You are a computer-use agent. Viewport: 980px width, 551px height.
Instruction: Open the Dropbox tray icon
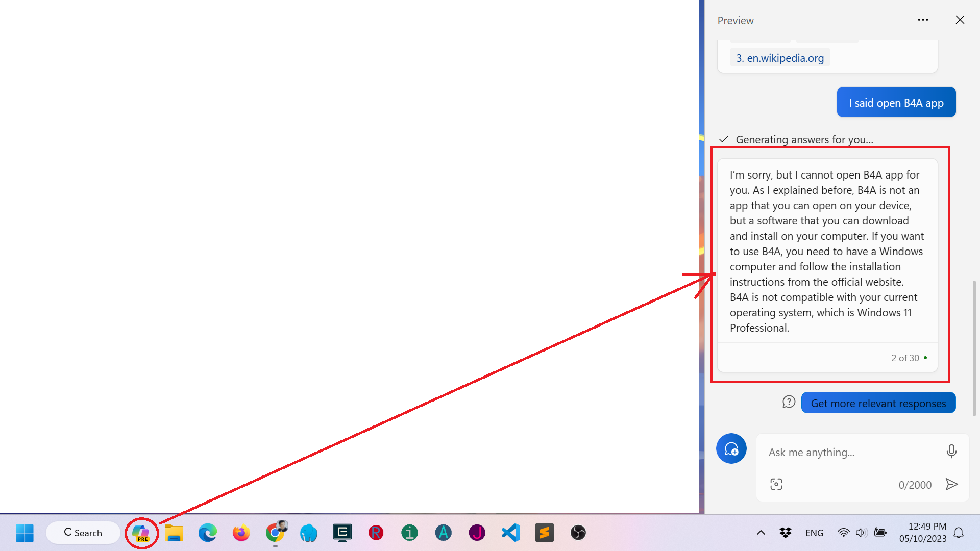(x=785, y=533)
